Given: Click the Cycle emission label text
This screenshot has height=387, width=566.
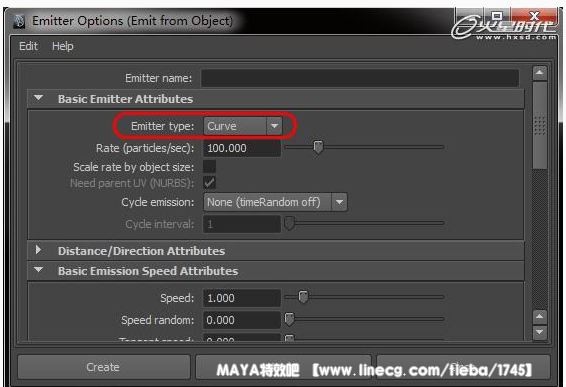Looking at the screenshot, I should [158, 202].
